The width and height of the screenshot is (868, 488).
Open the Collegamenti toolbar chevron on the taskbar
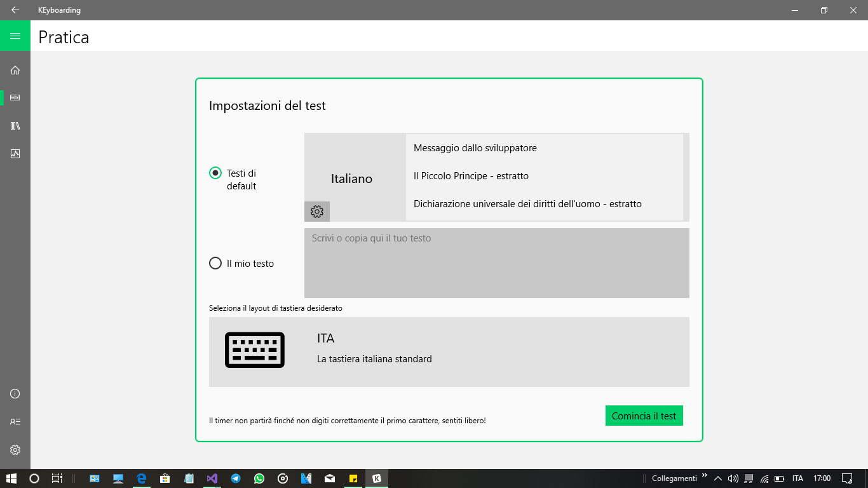(x=705, y=478)
